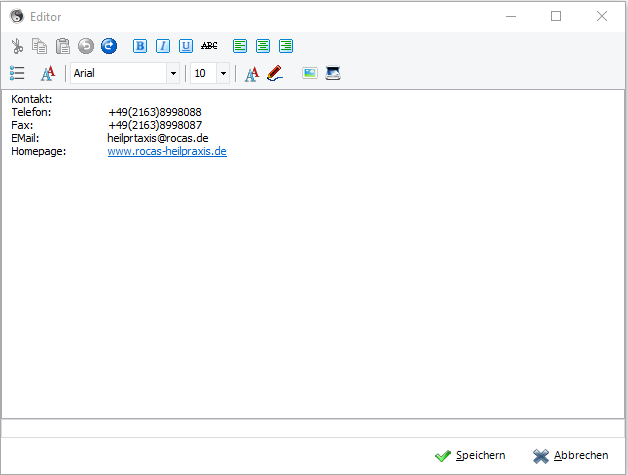Click inside the Arial font name field

pyautogui.click(x=119, y=73)
